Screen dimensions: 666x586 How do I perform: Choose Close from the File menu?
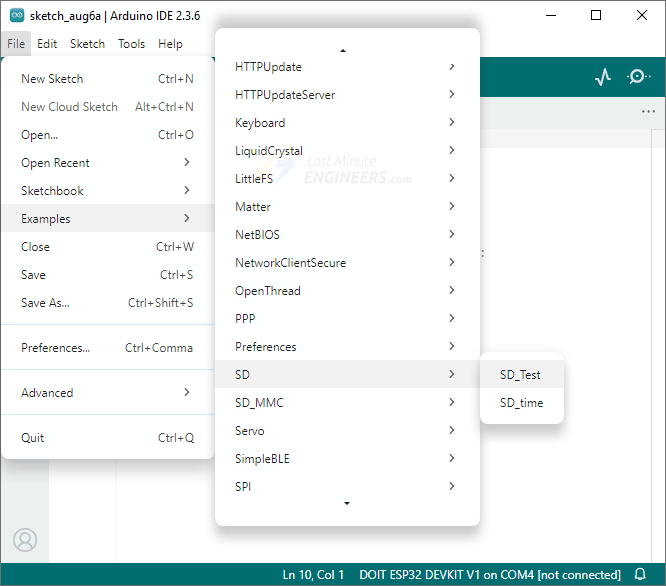[107, 247]
